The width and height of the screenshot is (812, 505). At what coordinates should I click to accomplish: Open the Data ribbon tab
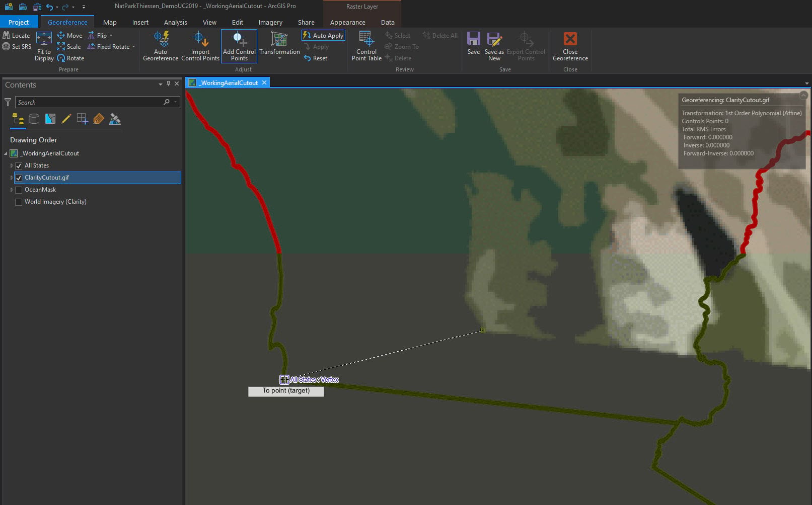pyautogui.click(x=388, y=22)
